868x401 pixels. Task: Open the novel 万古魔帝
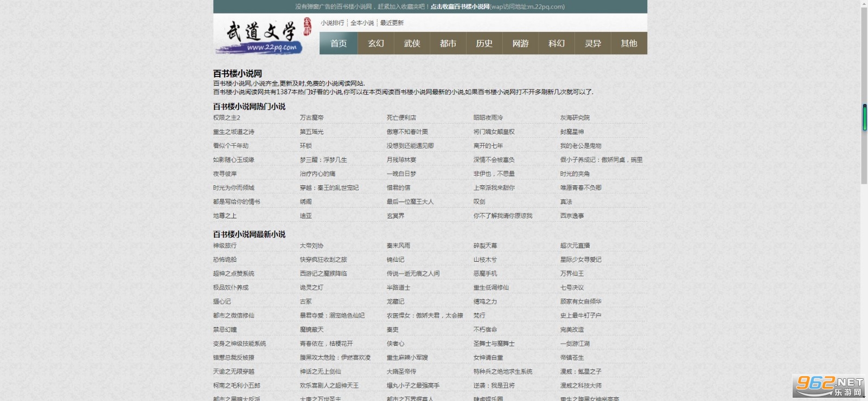click(x=312, y=118)
